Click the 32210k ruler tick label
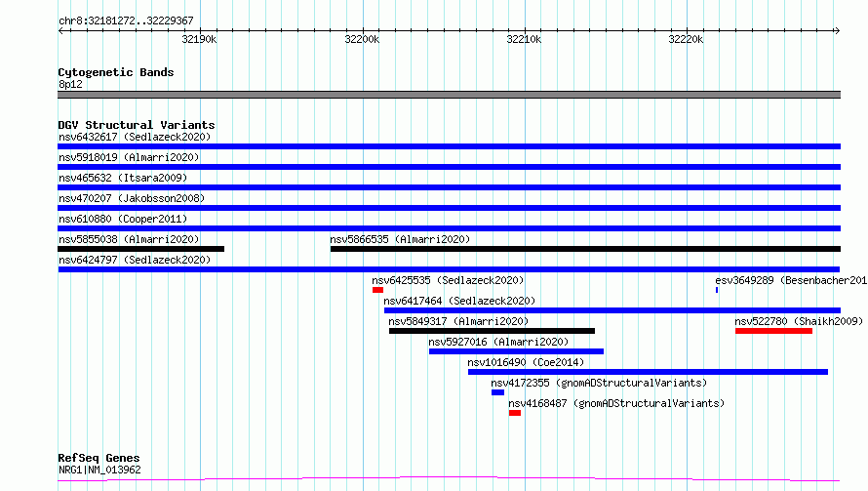This screenshot has width=868, height=491. [x=525, y=39]
